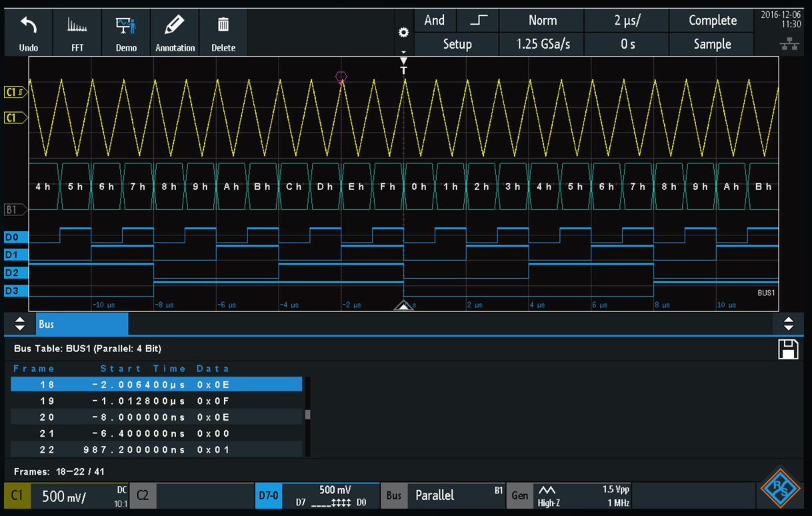Open settings gear in toolbar
Image resolution: width=812 pixels, height=516 pixels.
click(403, 33)
